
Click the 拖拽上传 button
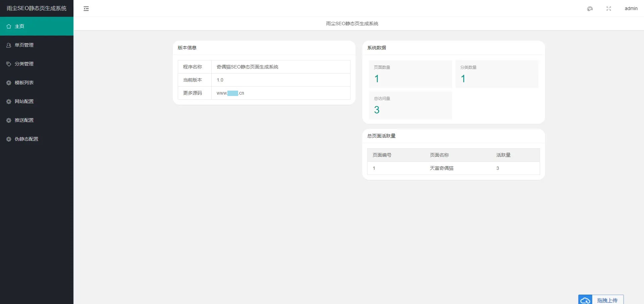[608, 300]
